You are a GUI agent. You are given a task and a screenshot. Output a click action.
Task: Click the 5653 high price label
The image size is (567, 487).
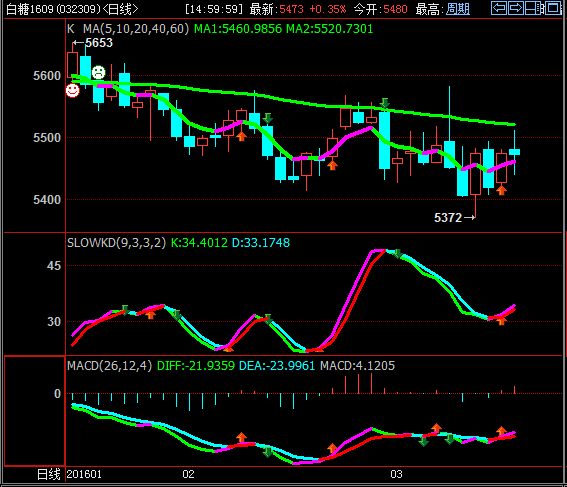point(99,43)
